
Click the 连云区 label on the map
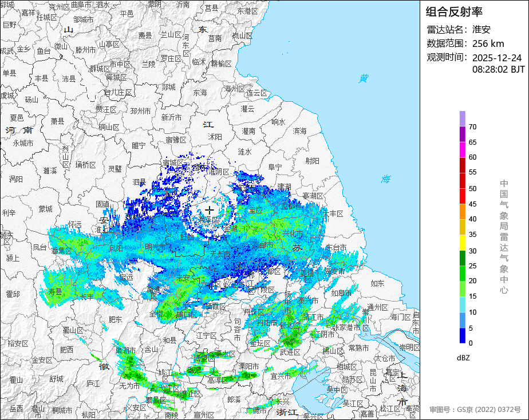coord(256,93)
